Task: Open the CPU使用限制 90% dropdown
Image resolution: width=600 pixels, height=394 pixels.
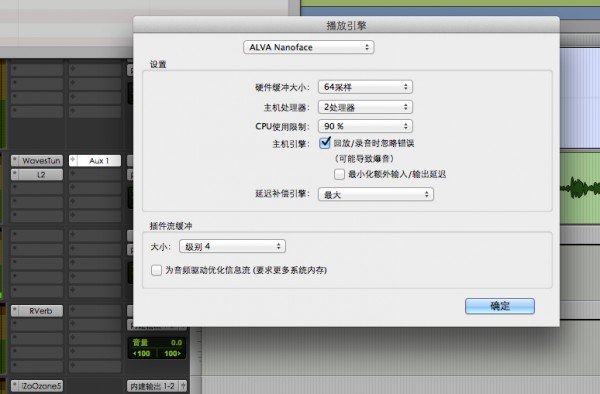Action: [x=365, y=126]
